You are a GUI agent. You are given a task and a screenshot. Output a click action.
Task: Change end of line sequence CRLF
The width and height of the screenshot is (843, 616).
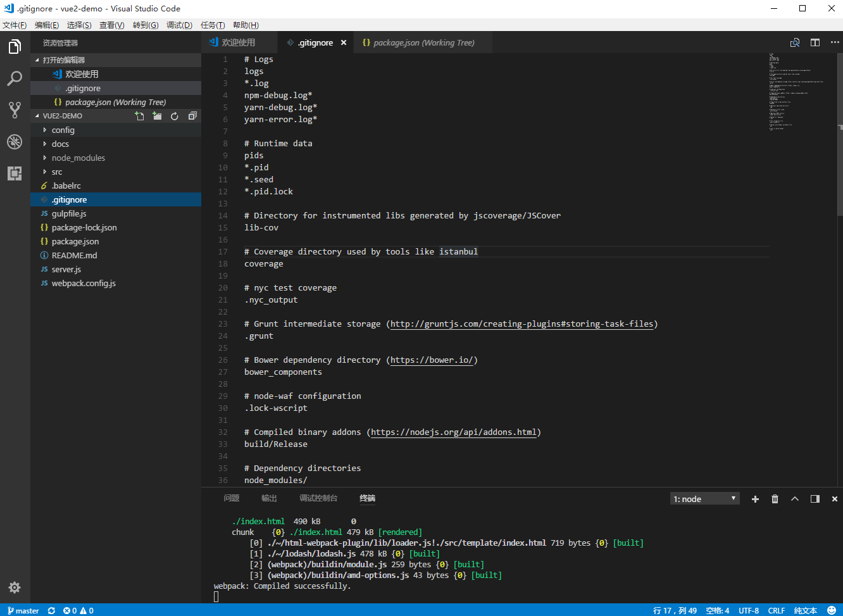tap(777, 610)
